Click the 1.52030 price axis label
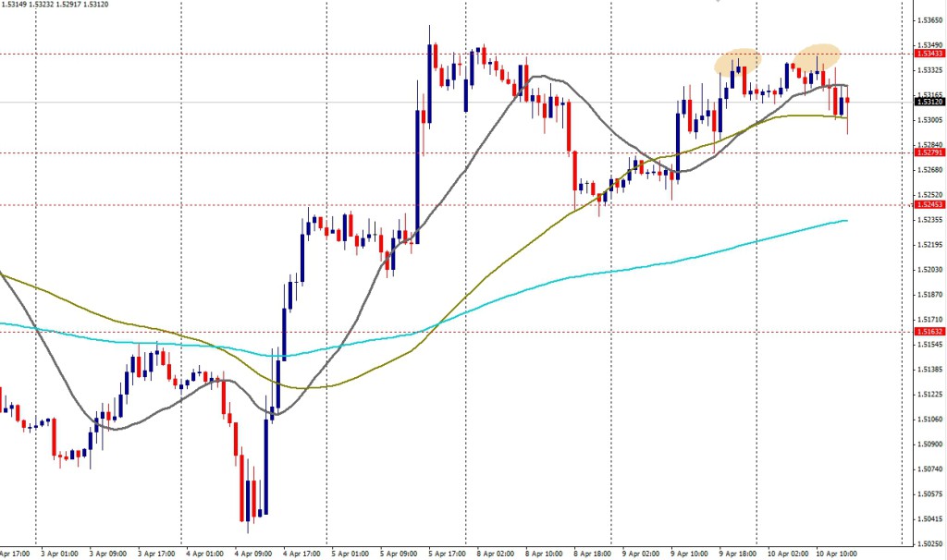Viewport: 947px width, 560px height. (x=928, y=270)
